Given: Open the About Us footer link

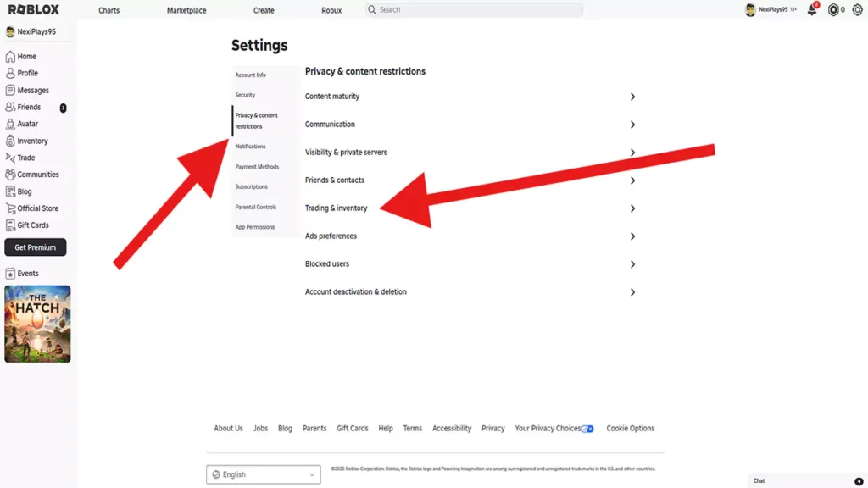Looking at the screenshot, I should pos(228,428).
